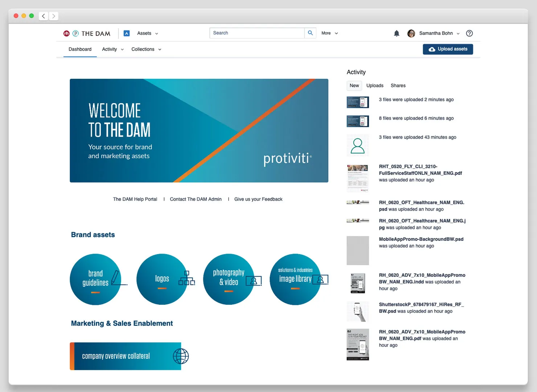Click the search magnifier icon
537x392 pixels.
310,33
